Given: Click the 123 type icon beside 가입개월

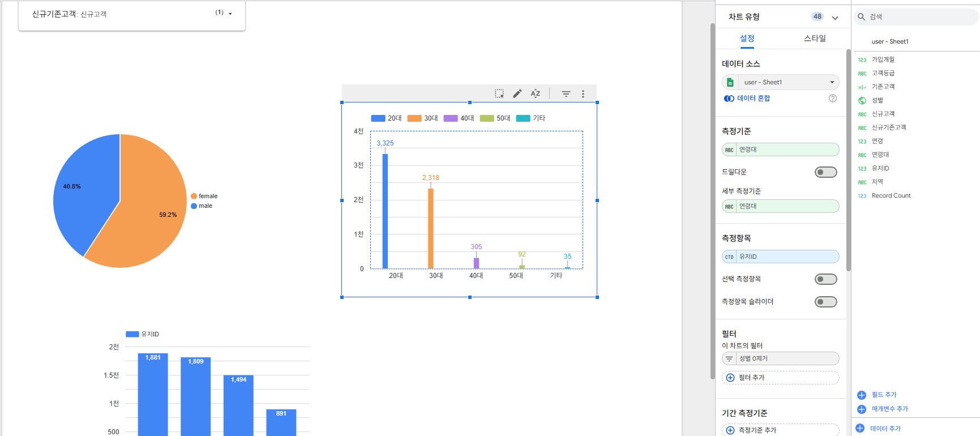Looking at the screenshot, I should point(862,60).
